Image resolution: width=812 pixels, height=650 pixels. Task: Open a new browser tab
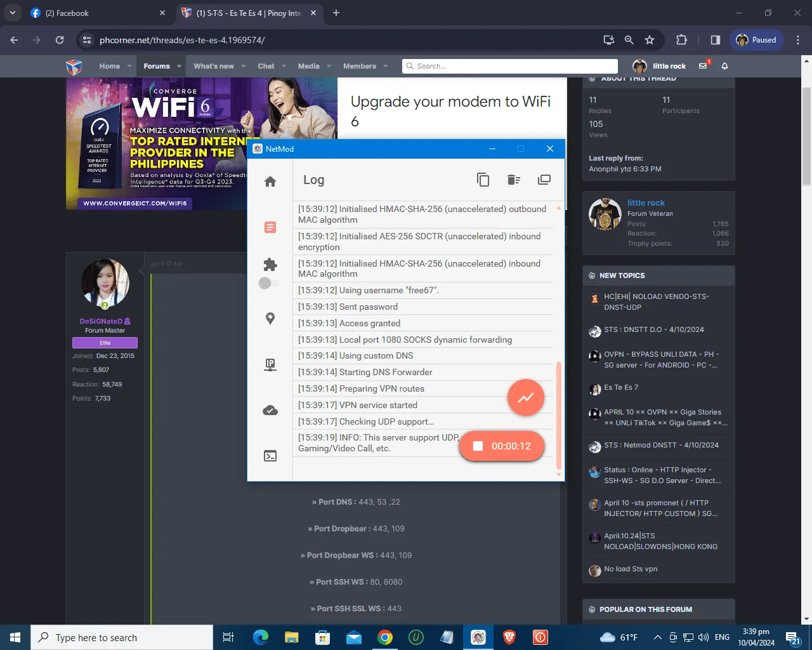(x=336, y=13)
